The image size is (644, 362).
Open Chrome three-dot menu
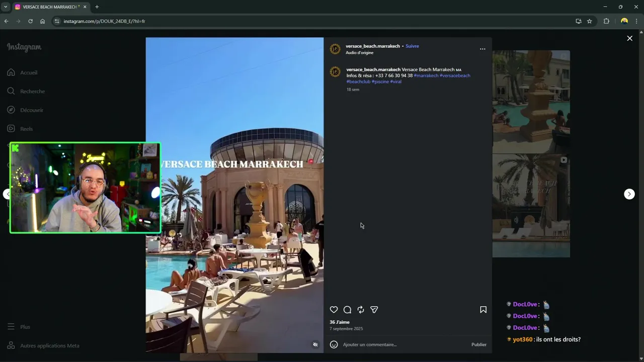(x=636, y=21)
